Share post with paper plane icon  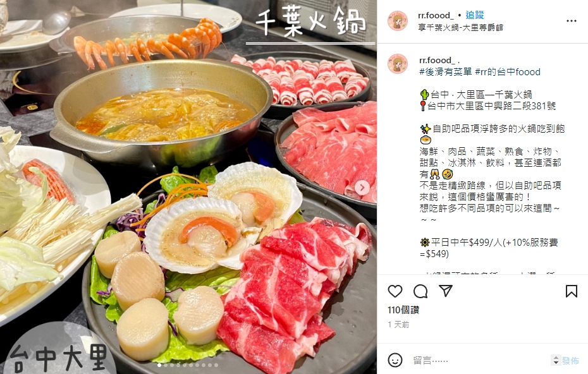446,291
